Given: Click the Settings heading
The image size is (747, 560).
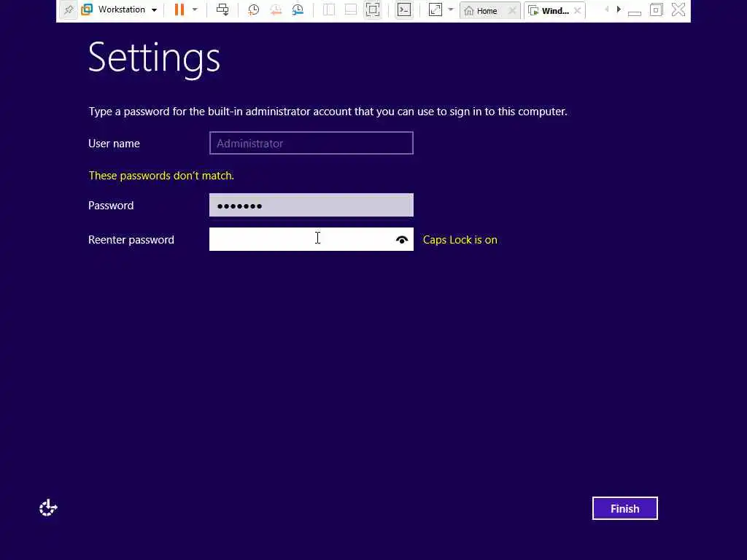Looking at the screenshot, I should tap(154, 58).
